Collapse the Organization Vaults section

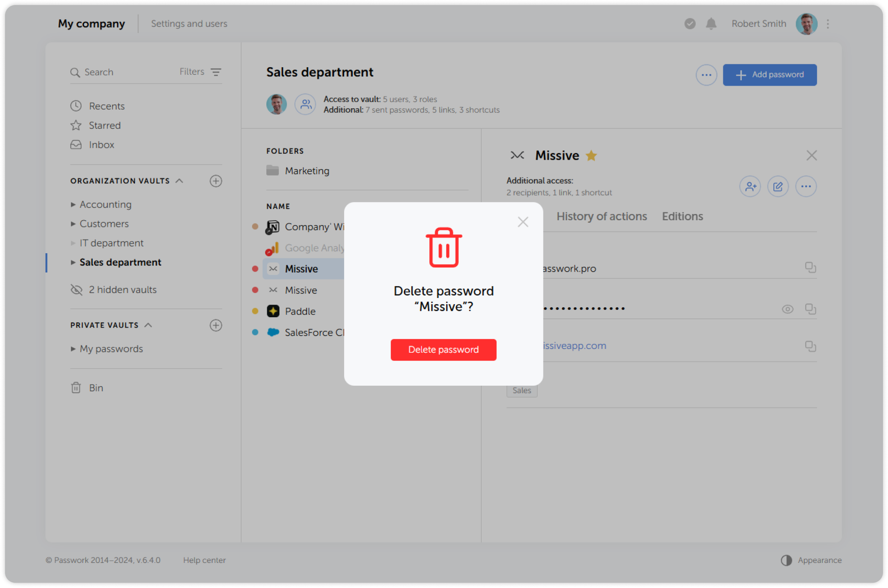(180, 181)
